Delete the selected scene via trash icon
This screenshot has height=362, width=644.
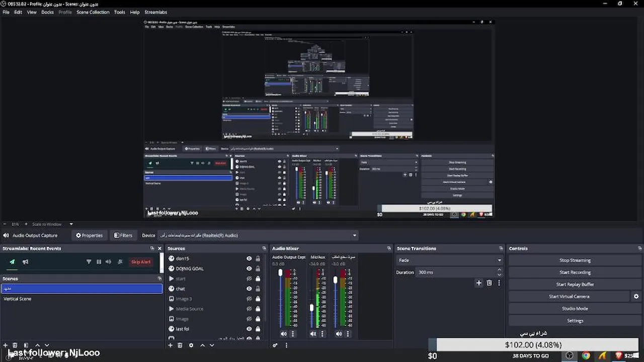coord(15,345)
